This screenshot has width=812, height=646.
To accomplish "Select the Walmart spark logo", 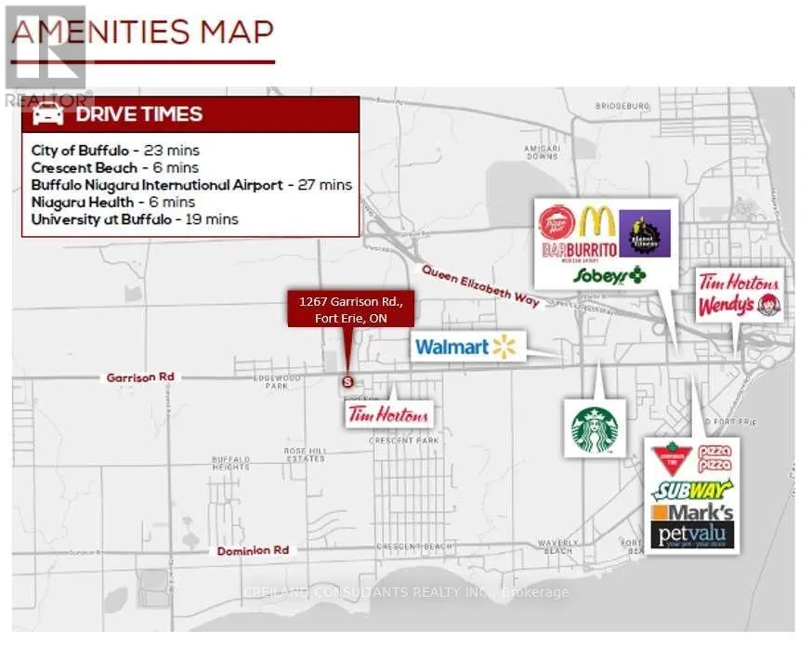I will [504, 346].
